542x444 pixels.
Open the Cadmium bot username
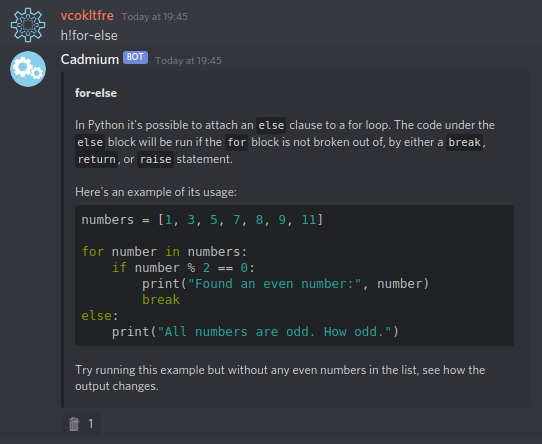coord(90,59)
